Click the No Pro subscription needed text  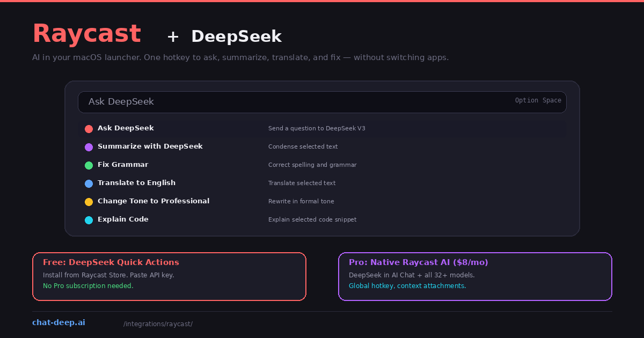click(x=88, y=286)
